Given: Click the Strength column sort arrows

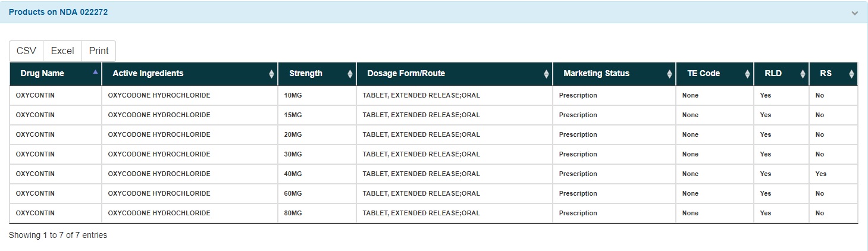Looking at the screenshot, I should pos(350,74).
